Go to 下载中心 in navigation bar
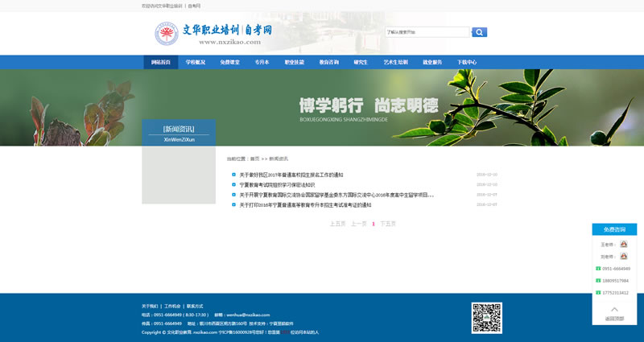This screenshot has width=644, height=342. click(x=467, y=62)
